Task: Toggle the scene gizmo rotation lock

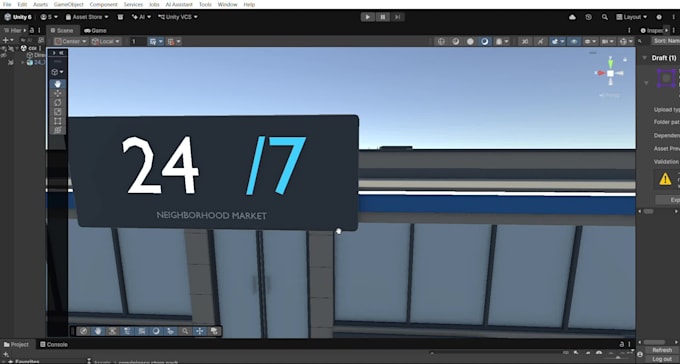Action: coord(625,59)
